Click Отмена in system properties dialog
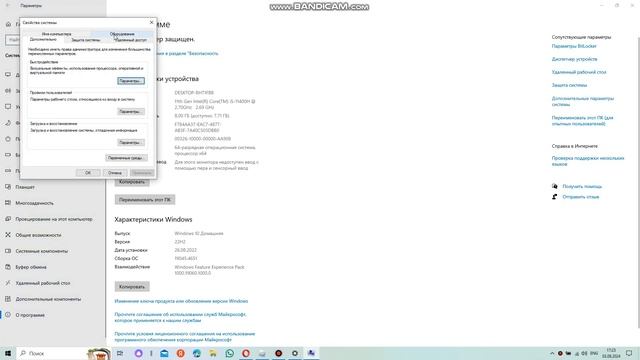The height and width of the screenshot is (360, 640). pyautogui.click(x=115, y=173)
